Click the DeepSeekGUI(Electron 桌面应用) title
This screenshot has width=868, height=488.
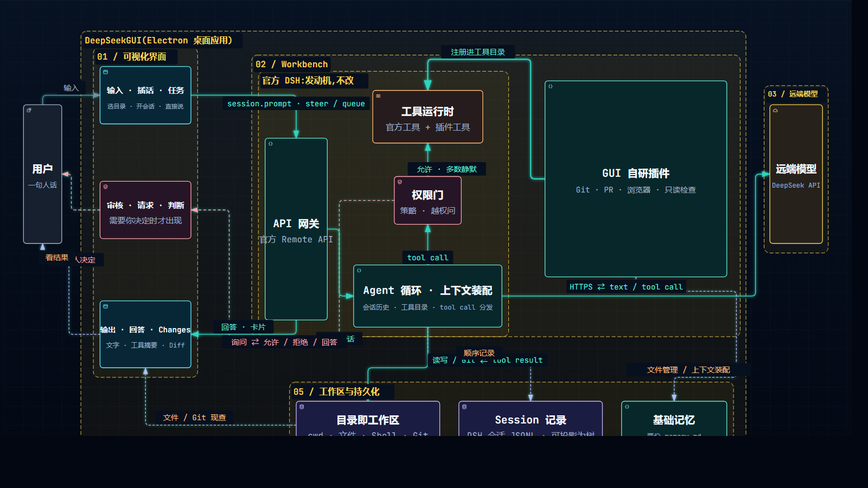(158, 40)
